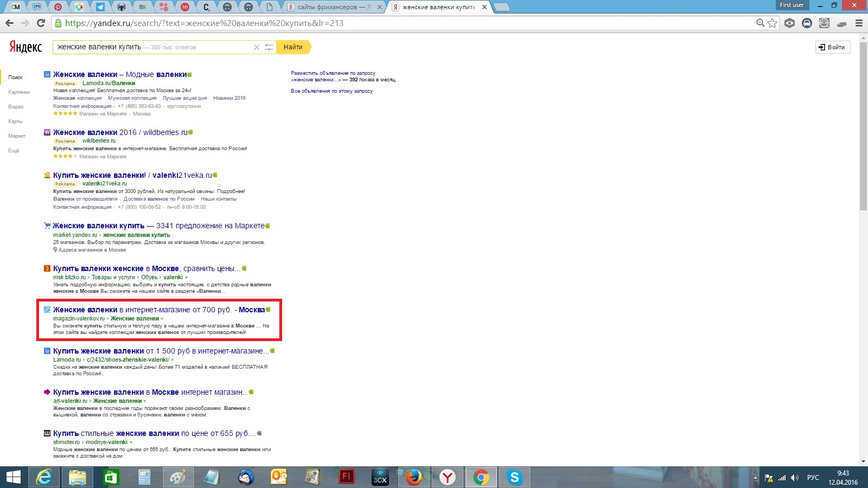The image size is (868, 488).
Task: Launch Firefox from the taskbar
Action: [x=414, y=477]
